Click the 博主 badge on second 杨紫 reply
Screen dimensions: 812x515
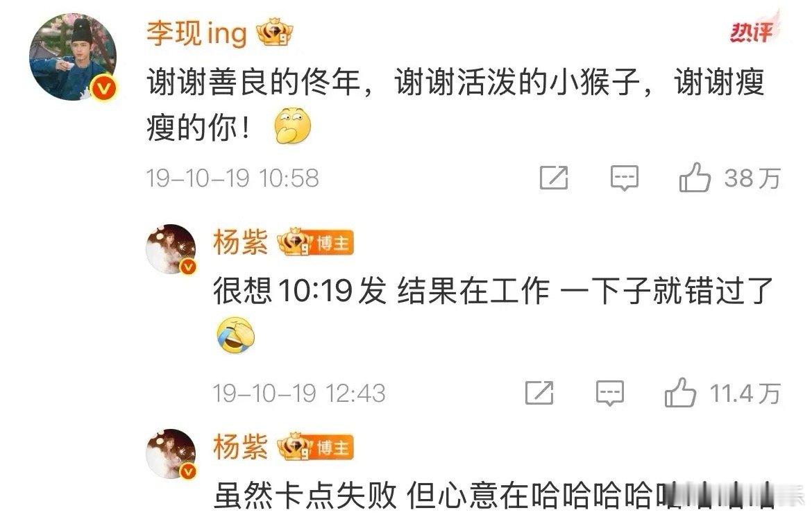pos(333,448)
